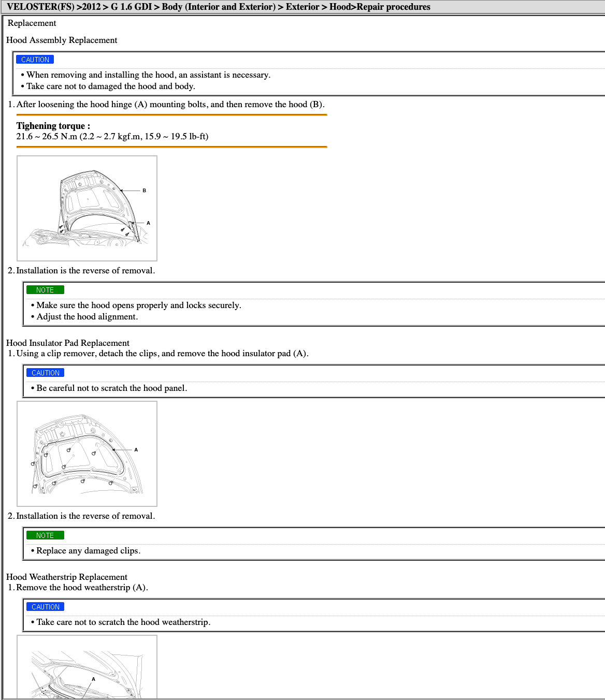
Task: Click the Hood Weatherstrip Replacement heading
Action: 67,577
